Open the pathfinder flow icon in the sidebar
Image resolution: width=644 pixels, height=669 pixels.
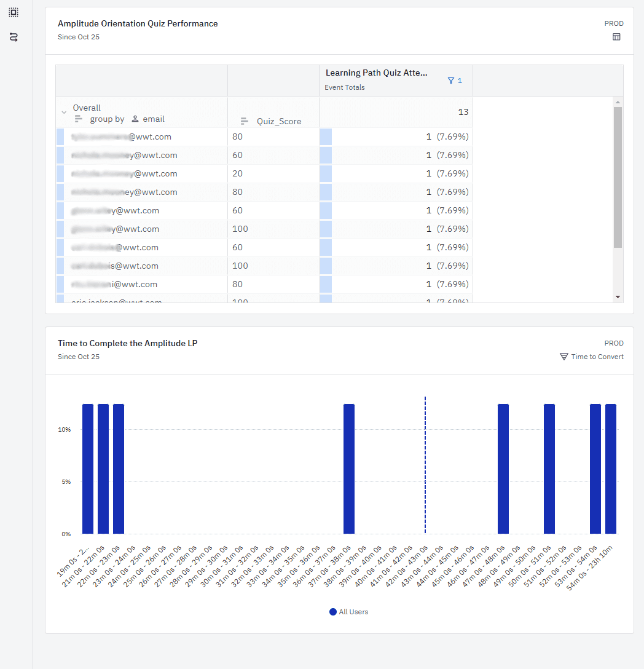coord(14,36)
